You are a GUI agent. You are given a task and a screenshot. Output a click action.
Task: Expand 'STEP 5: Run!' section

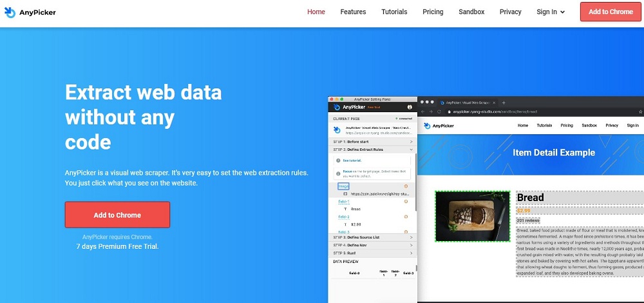[372, 253]
